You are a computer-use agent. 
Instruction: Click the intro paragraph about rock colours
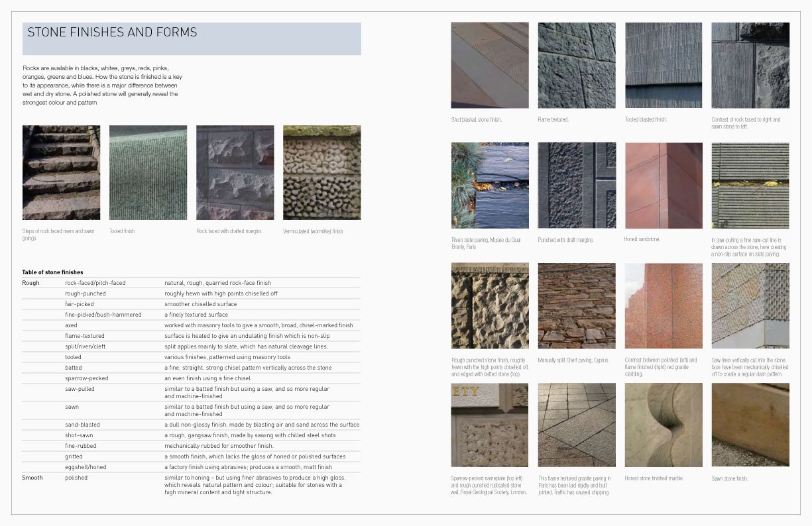pos(102,85)
